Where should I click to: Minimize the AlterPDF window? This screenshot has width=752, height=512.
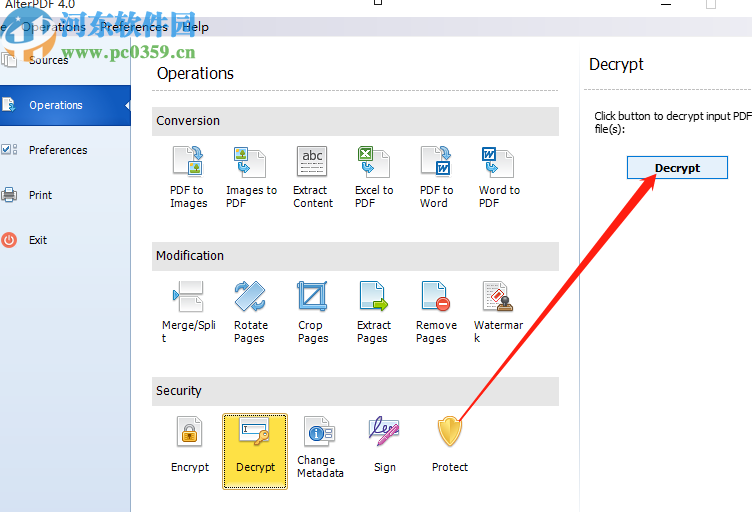coord(666,4)
